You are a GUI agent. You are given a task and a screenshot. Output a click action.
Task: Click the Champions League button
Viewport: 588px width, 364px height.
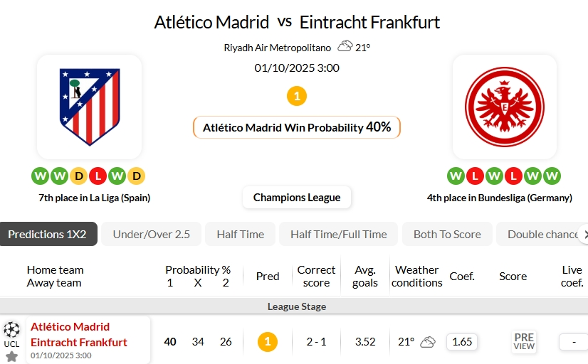[297, 198]
